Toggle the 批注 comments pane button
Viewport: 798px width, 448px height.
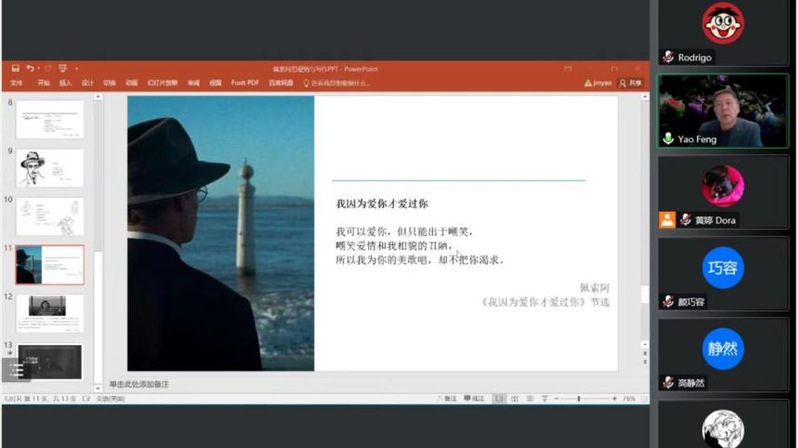[476, 399]
